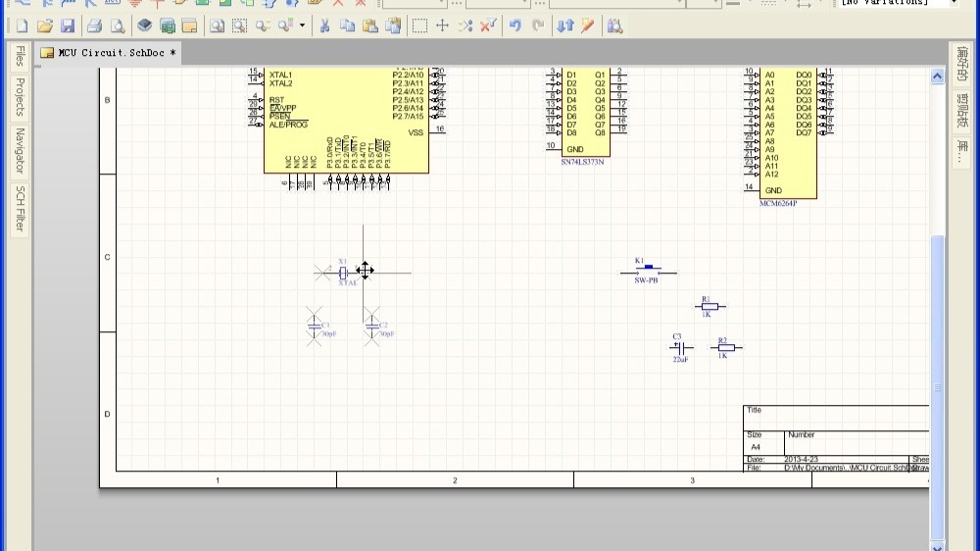Select capacitor C1 30pF
The width and height of the screenshot is (980, 551).
point(315,326)
